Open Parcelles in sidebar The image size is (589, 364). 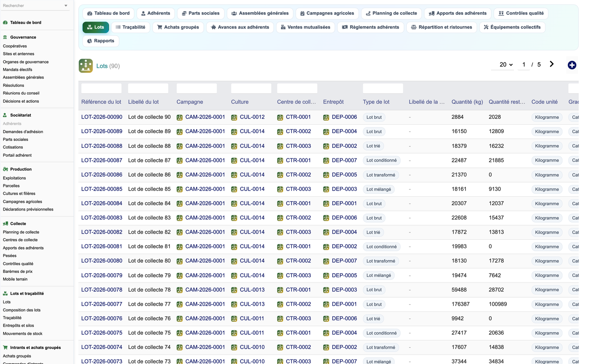click(x=11, y=186)
